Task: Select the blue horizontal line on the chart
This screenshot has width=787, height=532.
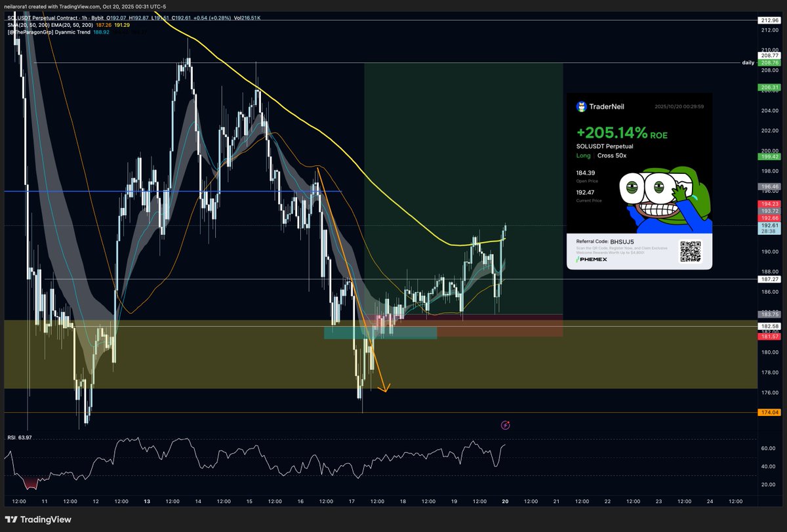Action: click(x=172, y=192)
